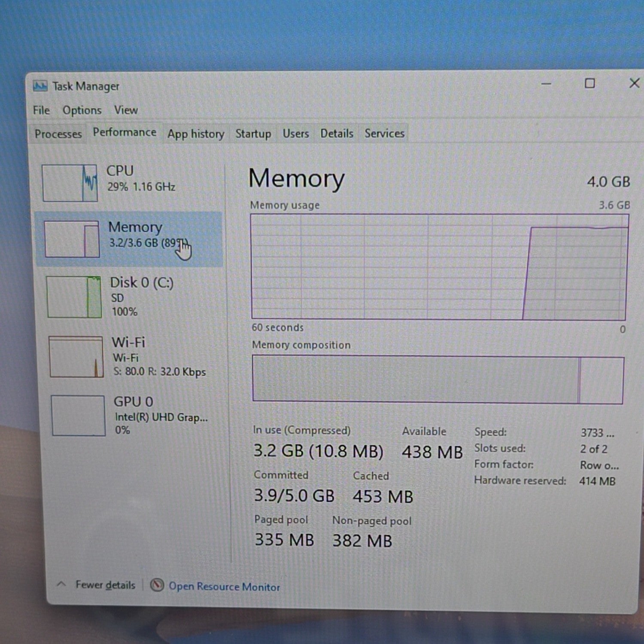Select the Memory usage thumbnail in sidebar

tap(72, 239)
